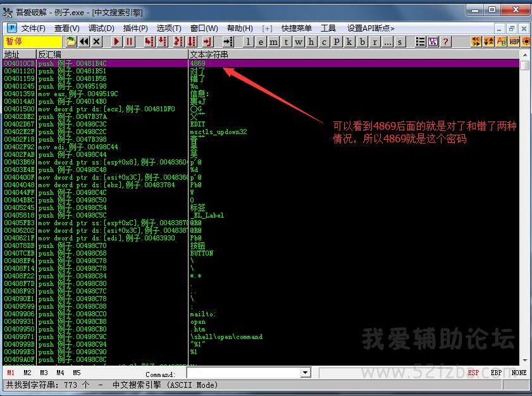Click the Run program play icon
The width and height of the screenshot is (532, 396).
point(117,42)
